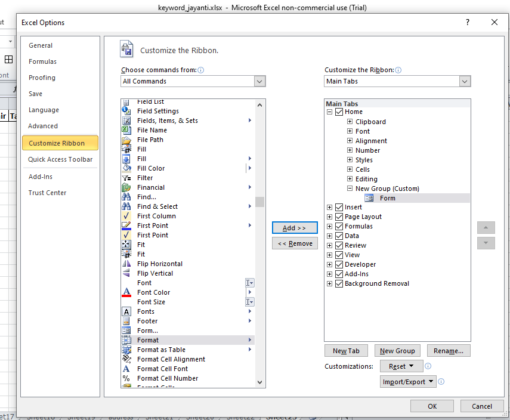
Task: Click the Find & Select binoculars icon
Action: tap(126, 206)
